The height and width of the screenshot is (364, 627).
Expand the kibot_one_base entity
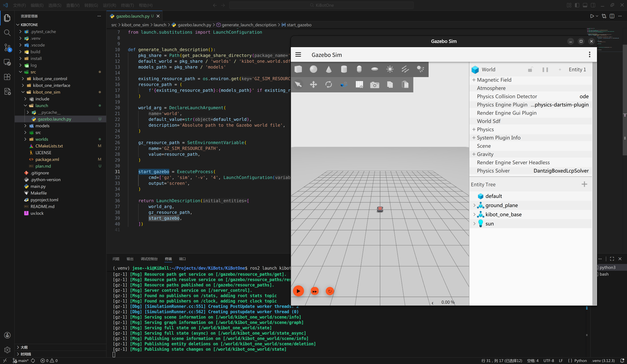click(474, 214)
